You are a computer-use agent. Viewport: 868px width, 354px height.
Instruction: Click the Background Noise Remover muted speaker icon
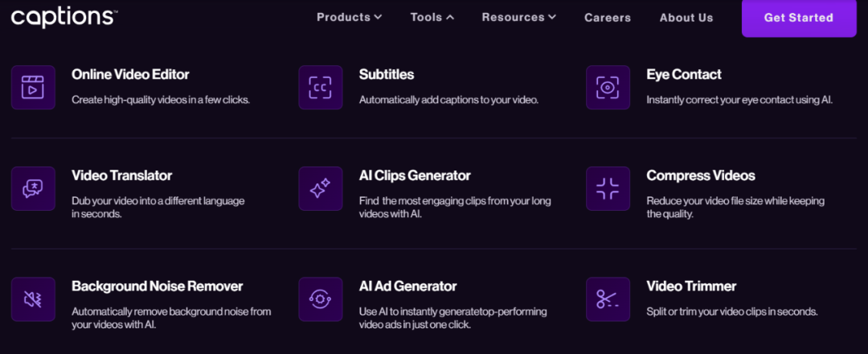pos(33,300)
